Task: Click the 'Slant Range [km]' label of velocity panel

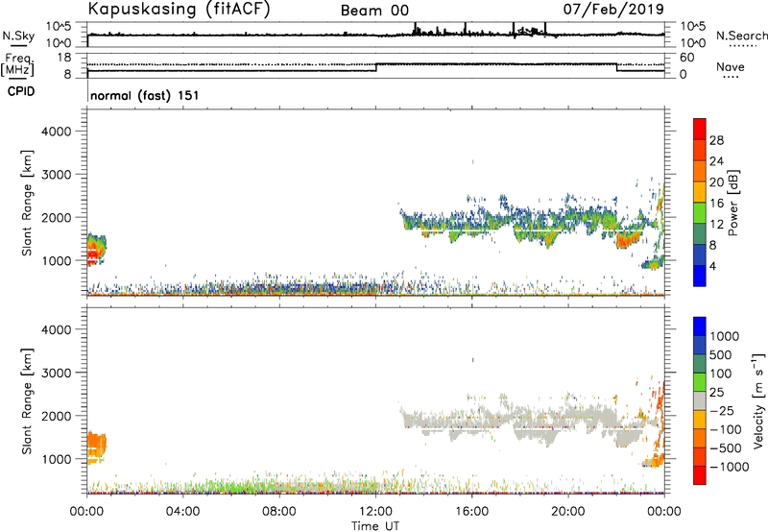Action: 27,401
